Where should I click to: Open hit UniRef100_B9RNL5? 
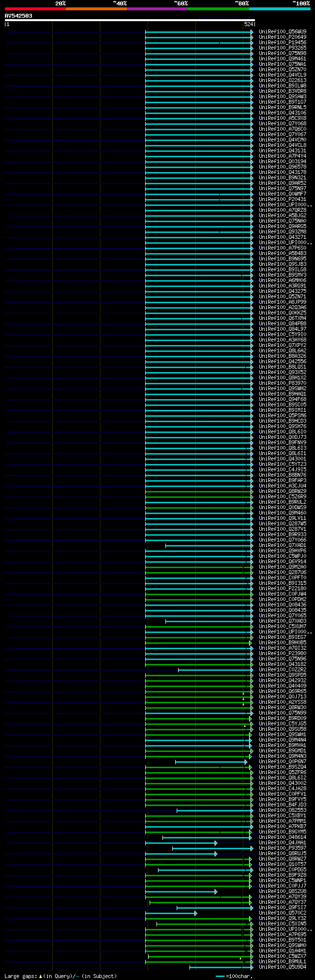coord(283,107)
